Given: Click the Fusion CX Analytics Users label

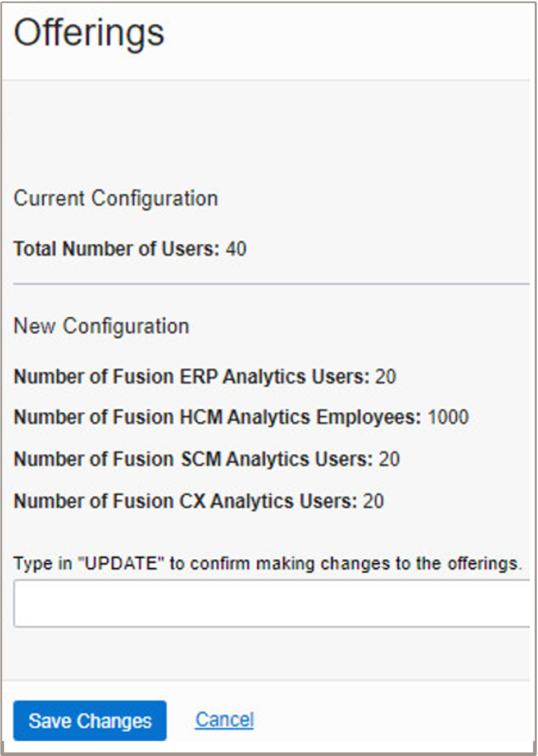Looking at the screenshot, I should (x=185, y=501).
